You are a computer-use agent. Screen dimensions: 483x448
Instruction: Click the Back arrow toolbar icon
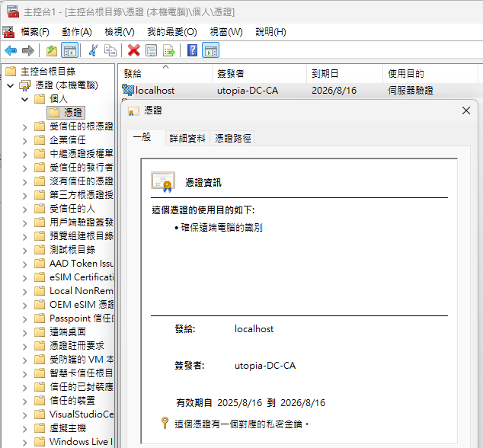(11, 50)
